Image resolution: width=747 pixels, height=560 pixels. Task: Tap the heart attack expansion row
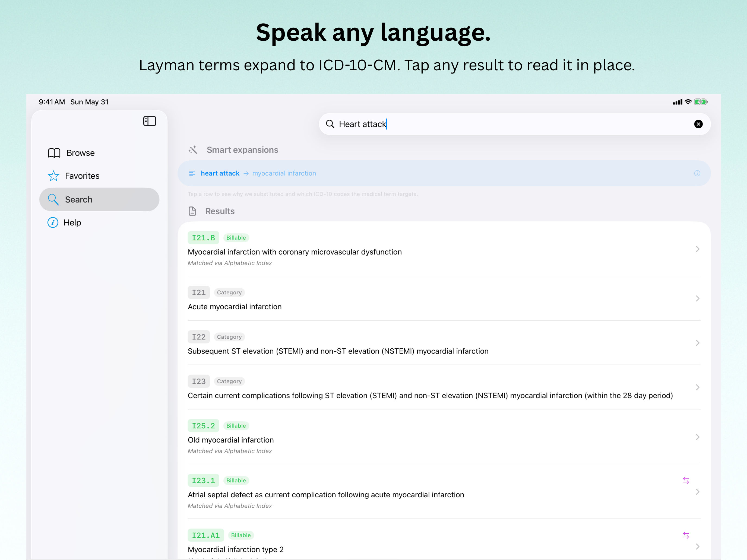tap(444, 173)
